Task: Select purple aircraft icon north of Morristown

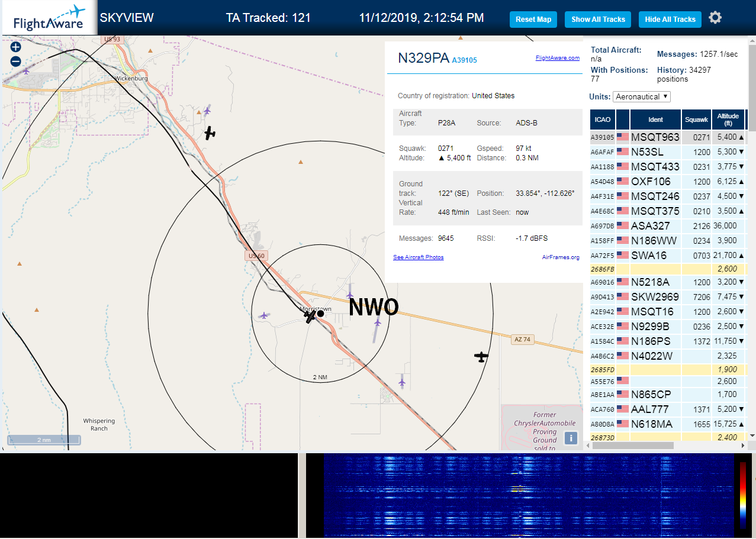Action: (x=350, y=294)
